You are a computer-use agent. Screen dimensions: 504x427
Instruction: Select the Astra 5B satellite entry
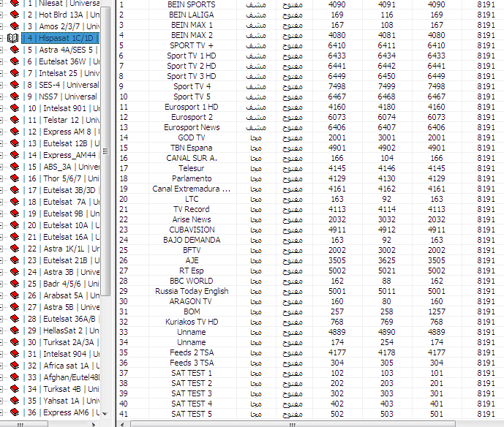tap(62, 307)
